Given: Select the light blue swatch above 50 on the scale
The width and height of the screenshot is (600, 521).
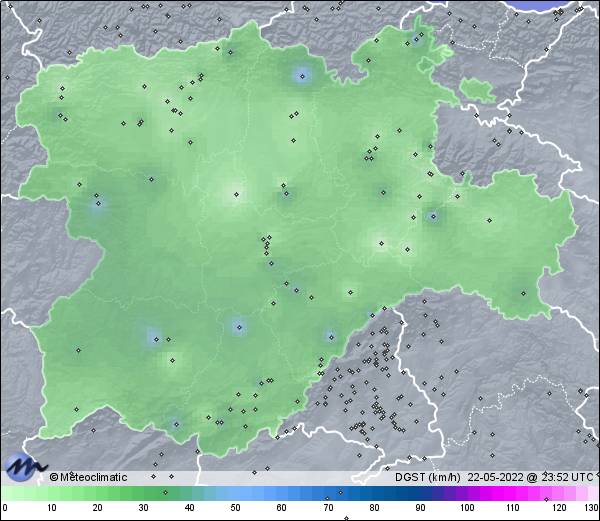Looking at the screenshot, I should click(235, 494).
